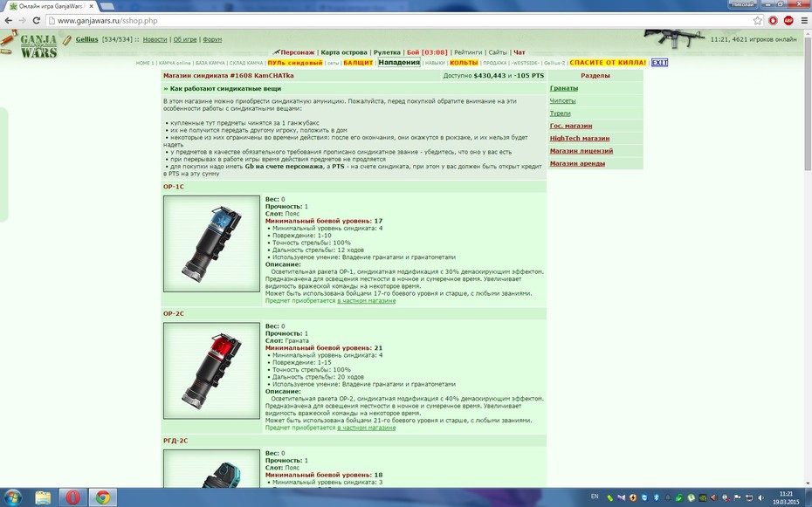The image size is (812, 507).
Task: Open Opera from the taskbar
Action: 72,497
